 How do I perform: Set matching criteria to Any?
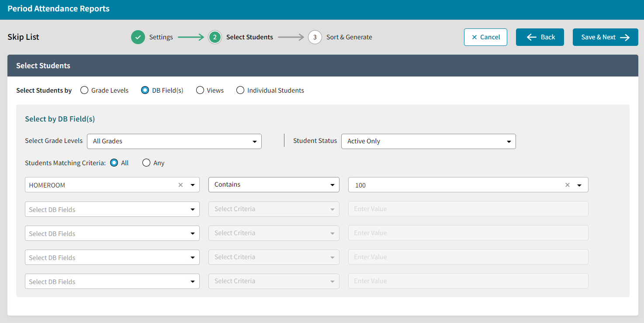(147, 163)
